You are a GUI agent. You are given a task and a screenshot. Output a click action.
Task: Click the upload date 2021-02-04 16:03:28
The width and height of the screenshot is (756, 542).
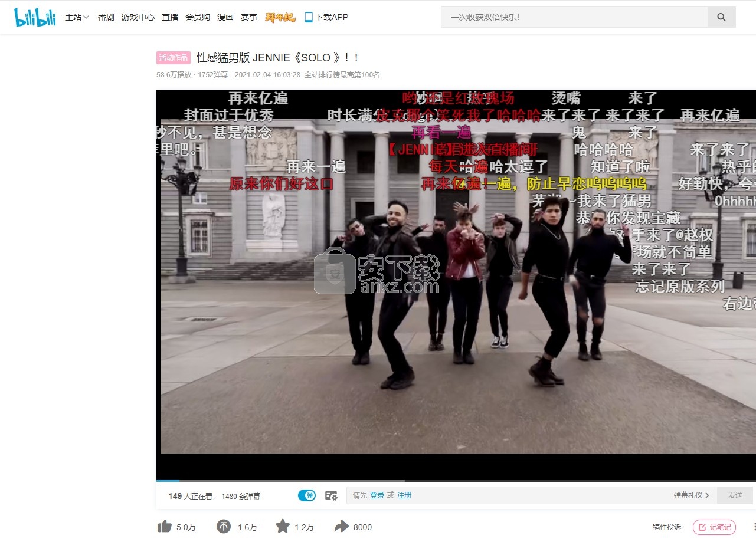(x=268, y=75)
